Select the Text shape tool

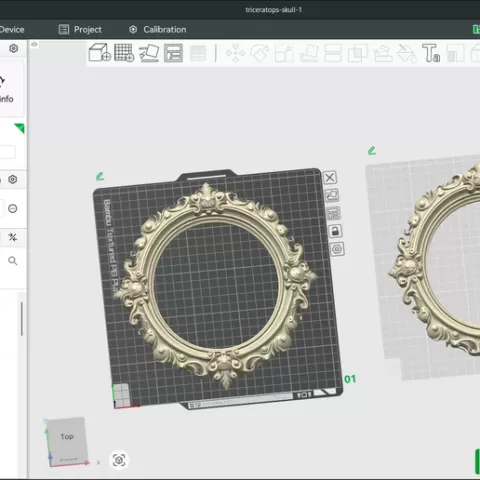(431, 53)
